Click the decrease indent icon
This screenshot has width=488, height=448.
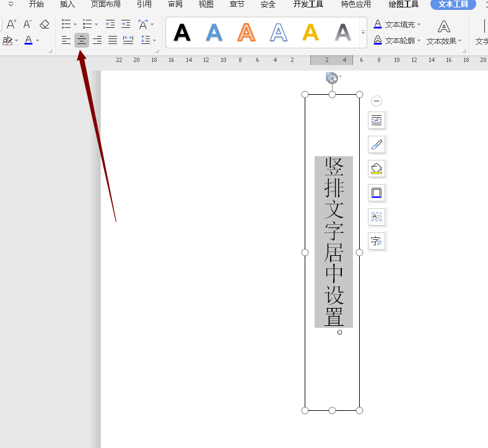click(x=110, y=24)
